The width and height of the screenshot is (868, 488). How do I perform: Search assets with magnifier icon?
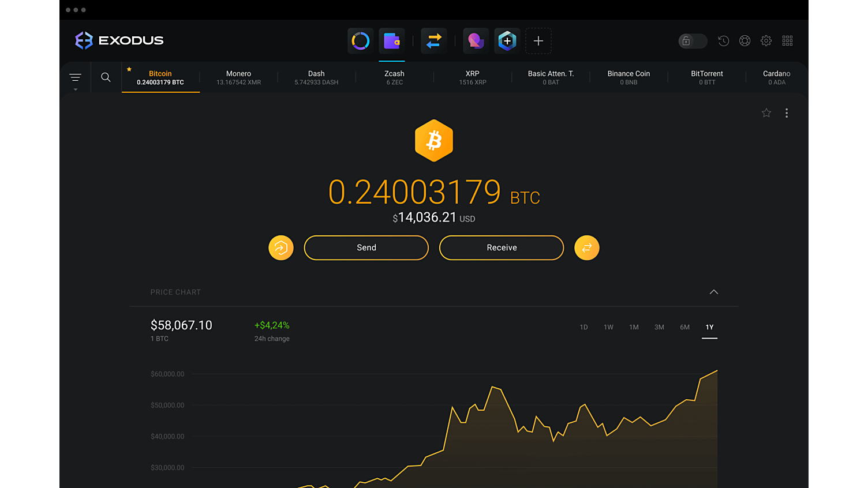(x=106, y=77)
